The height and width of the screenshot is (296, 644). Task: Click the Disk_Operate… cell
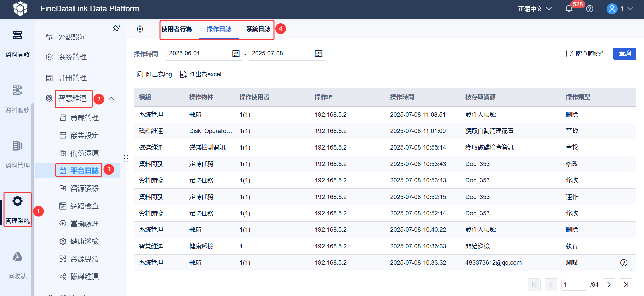210,131
